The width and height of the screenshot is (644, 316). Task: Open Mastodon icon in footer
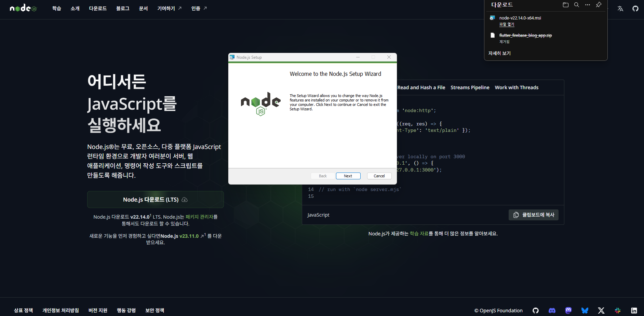coord(568,311)
